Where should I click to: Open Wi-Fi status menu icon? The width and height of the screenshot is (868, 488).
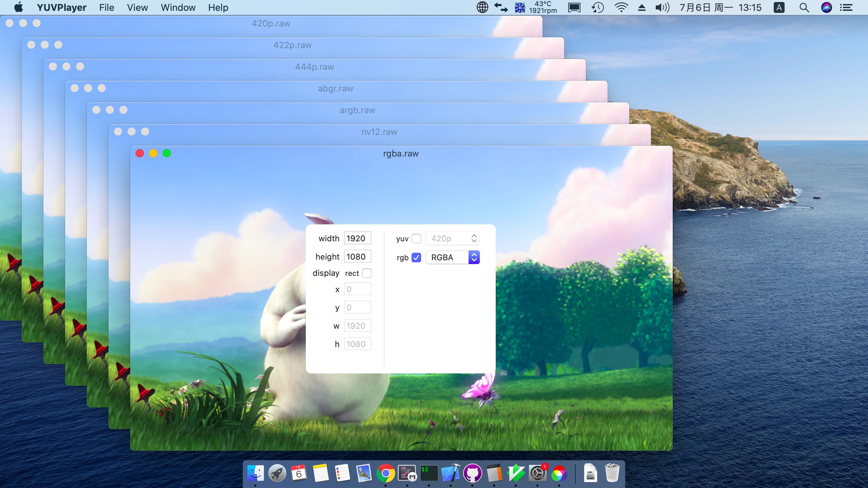click(x=621, y=7)
